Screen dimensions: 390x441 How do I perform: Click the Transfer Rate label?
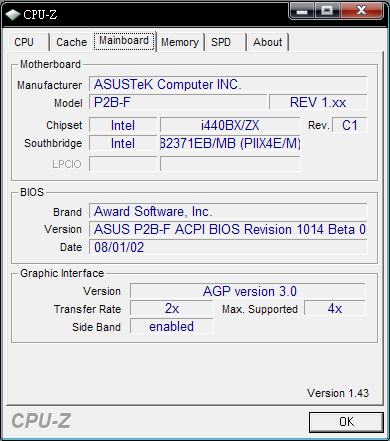click(87, 309)
